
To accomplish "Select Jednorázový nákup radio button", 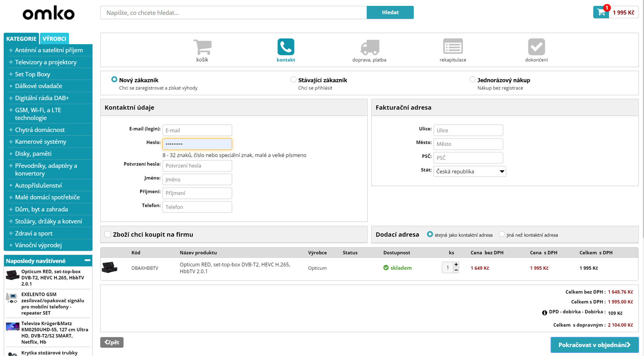I will pos(472,79).
